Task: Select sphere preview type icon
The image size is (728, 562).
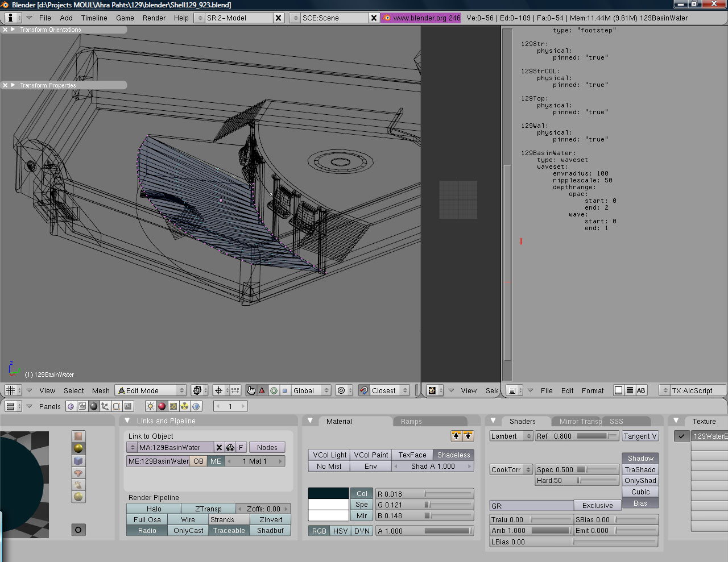Action: [78, 448]
